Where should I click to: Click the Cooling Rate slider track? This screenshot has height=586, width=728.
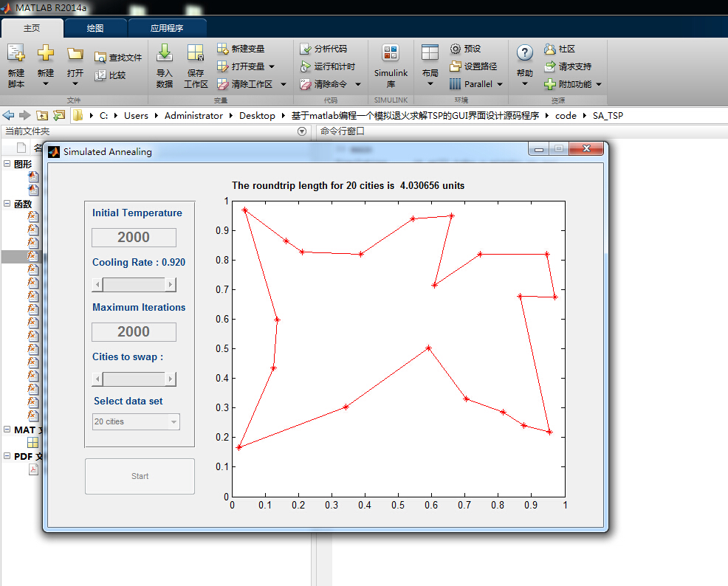[x=134, y=284]
